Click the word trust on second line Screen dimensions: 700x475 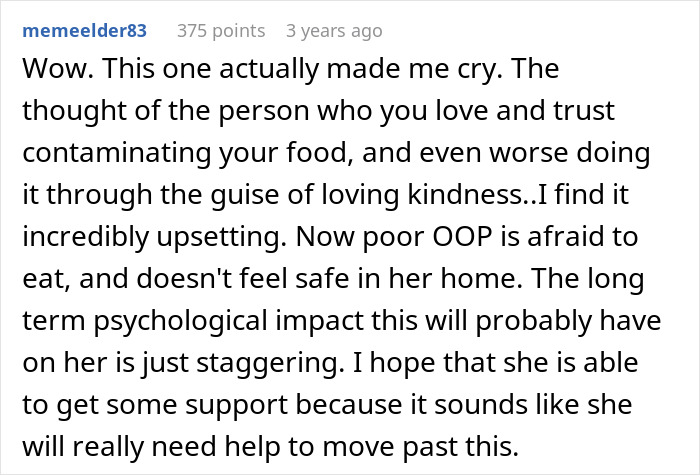(584, 111)
